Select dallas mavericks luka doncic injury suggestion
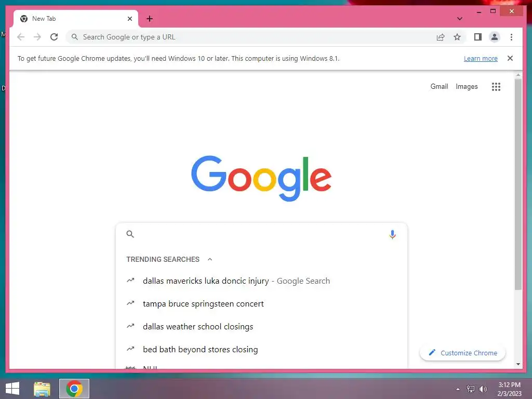This screenshot has height=399, width=532. point(261,281)
